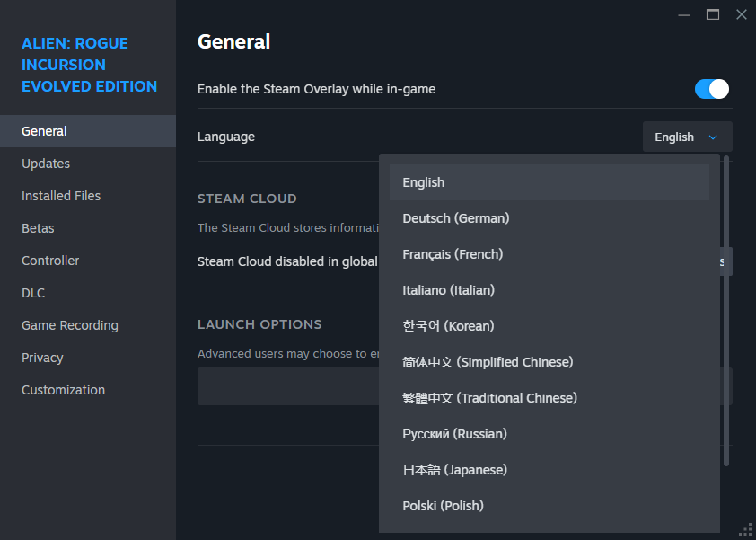Select English from the language list
This screenshot has height=540, width=756.
tap(549, 182)
